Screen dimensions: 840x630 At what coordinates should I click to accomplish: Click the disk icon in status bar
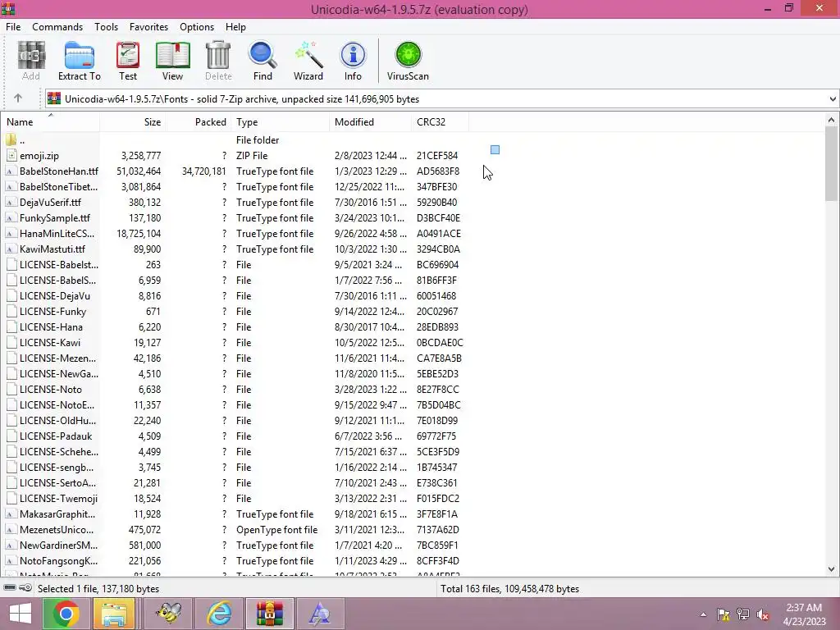(x=10, y=588)
